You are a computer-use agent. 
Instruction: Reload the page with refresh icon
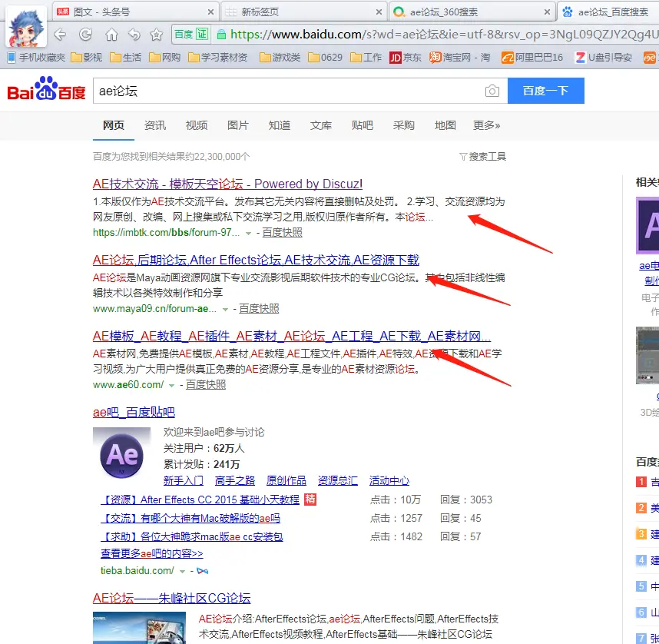pos(86,35)
